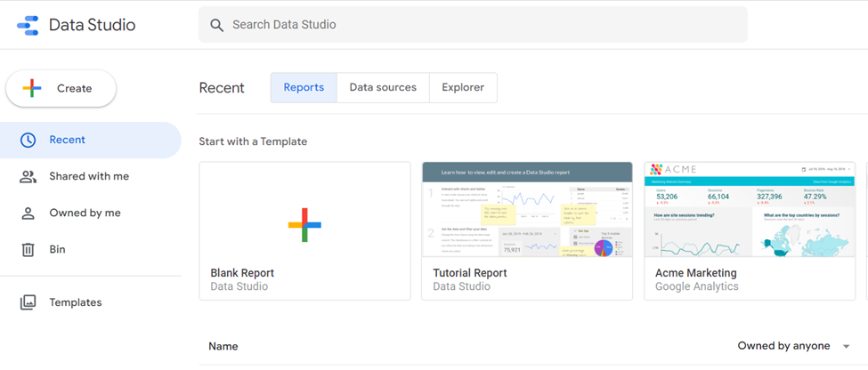
Task: Open the Create button
Action: pos(61,88)
